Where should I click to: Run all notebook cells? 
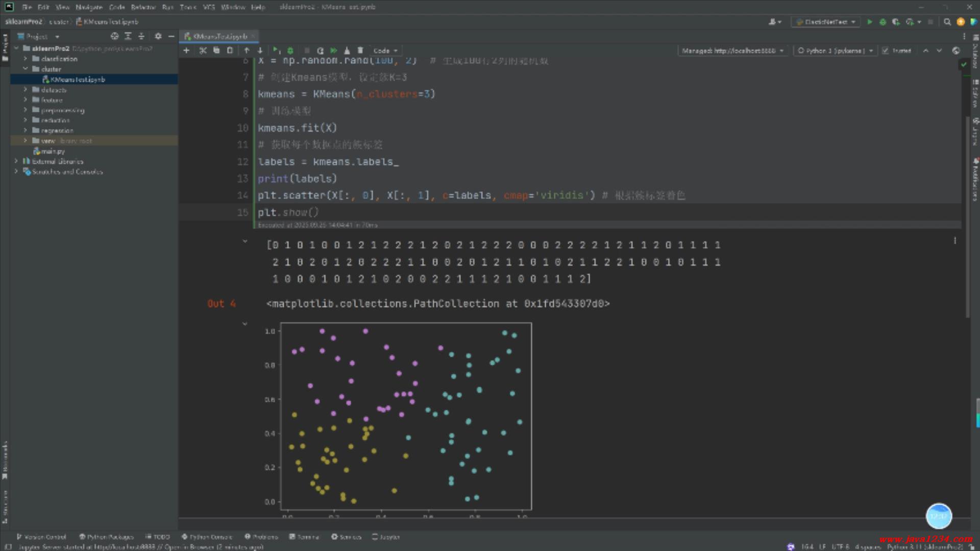333,51
